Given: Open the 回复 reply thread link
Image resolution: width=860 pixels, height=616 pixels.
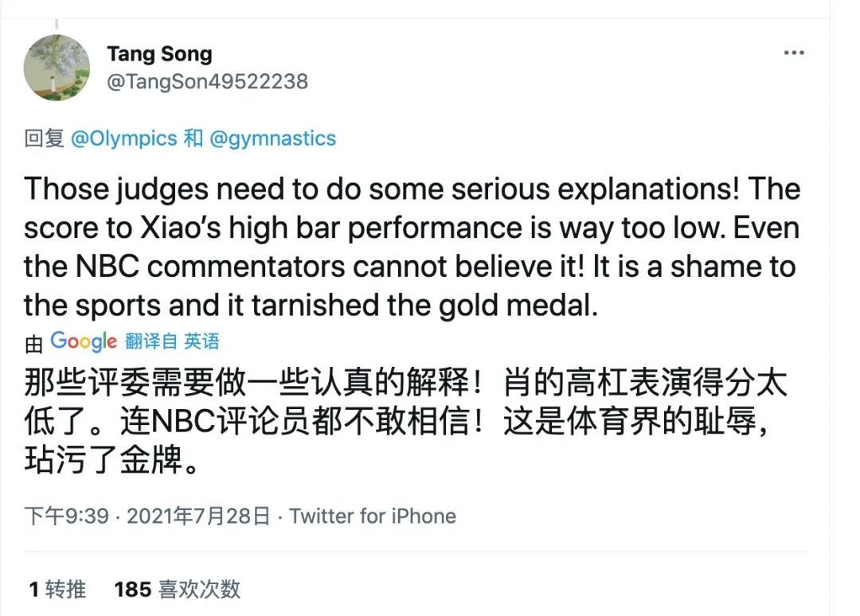Looking at the screenshot, I should tap(44, 138).
